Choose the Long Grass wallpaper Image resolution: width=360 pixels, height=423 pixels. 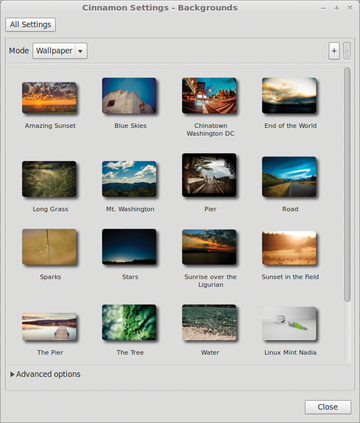coord(49,179)
